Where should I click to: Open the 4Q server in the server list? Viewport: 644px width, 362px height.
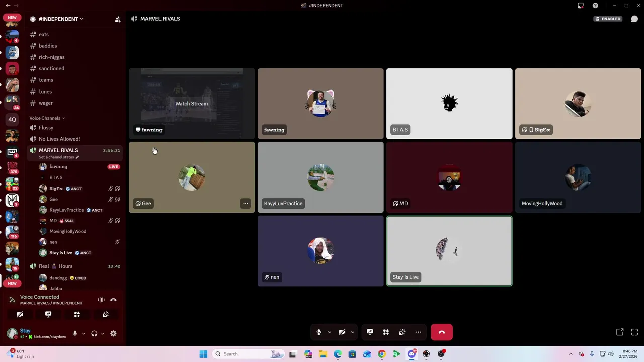12,120
